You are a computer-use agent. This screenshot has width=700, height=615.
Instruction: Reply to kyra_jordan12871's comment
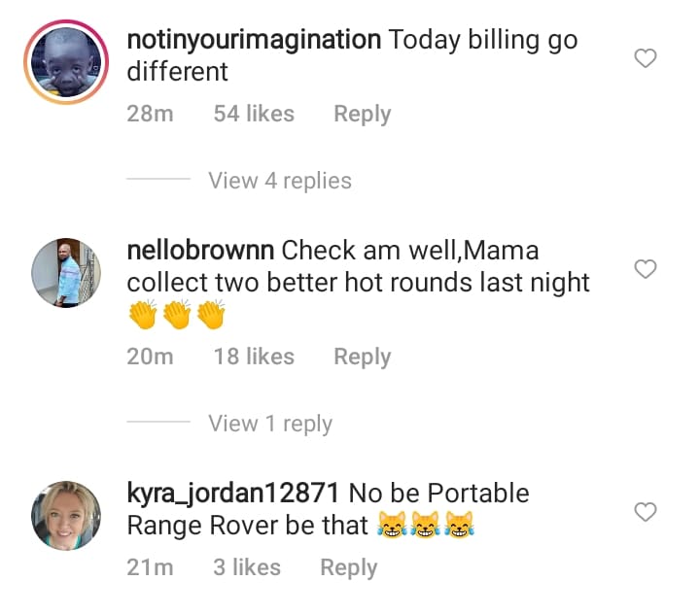coord(348,567)
